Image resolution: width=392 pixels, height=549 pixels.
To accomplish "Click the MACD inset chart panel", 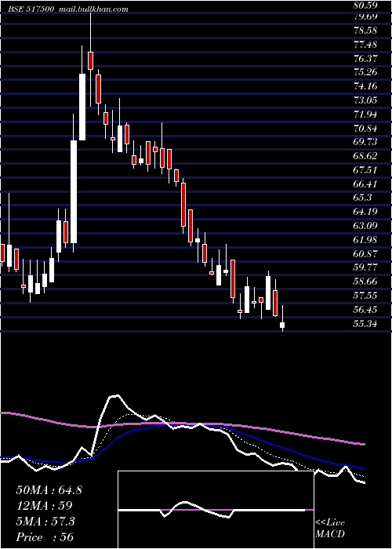I will [x=216, y=510].
